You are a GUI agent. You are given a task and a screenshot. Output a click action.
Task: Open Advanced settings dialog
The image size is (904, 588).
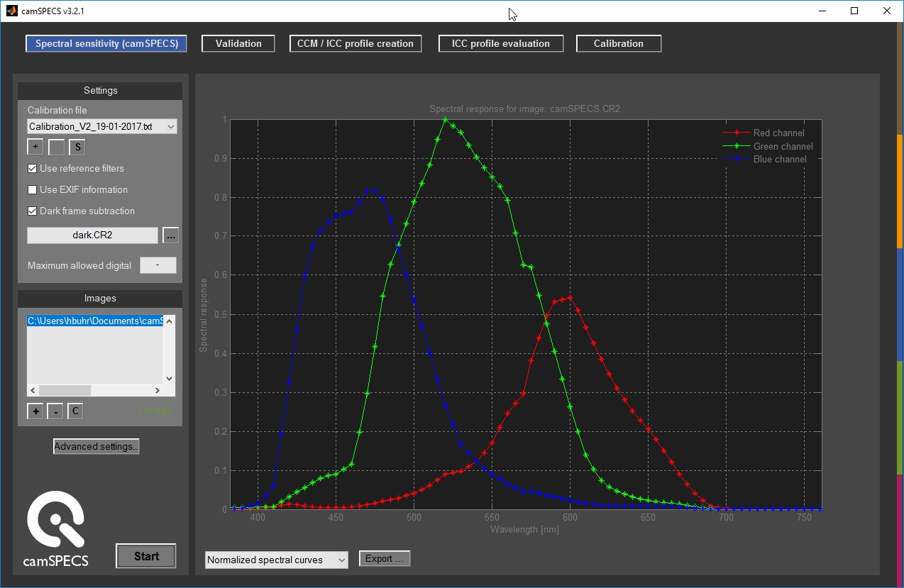97,446
